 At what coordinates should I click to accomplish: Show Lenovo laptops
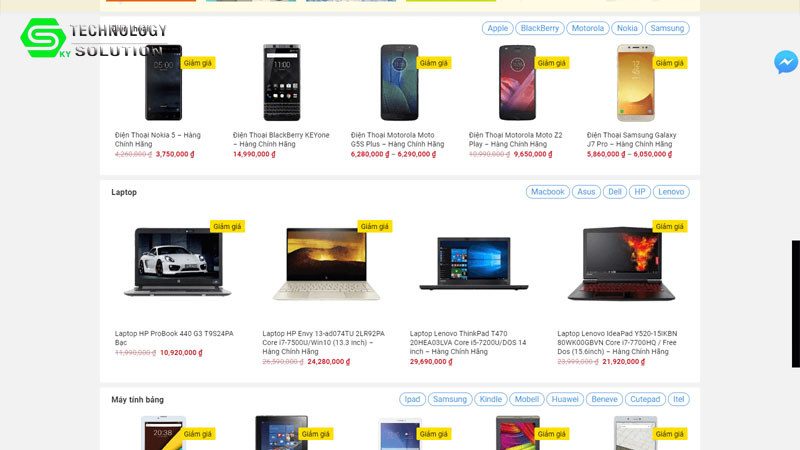tap(671, 192)
